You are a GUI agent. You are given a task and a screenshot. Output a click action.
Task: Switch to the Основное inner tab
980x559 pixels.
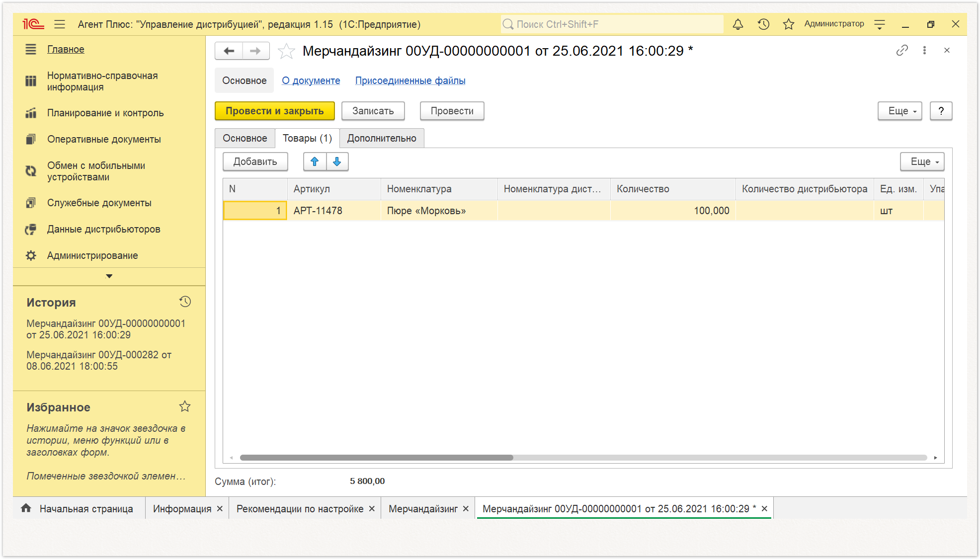point(245,138)
